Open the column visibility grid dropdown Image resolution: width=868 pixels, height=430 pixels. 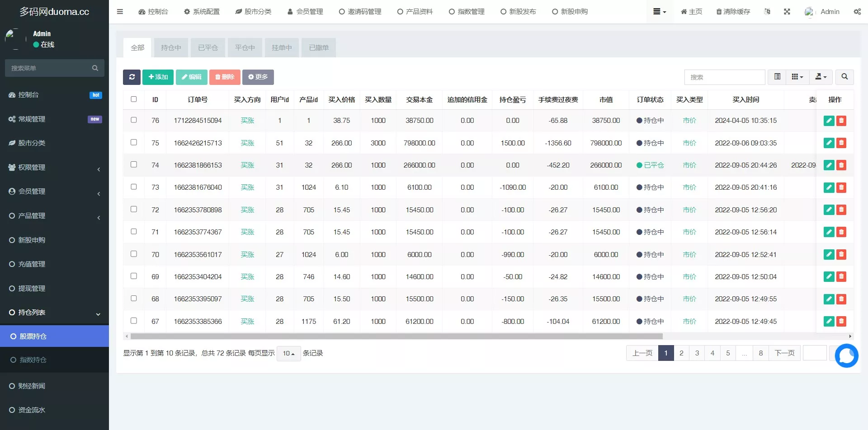tap(797, 77)
